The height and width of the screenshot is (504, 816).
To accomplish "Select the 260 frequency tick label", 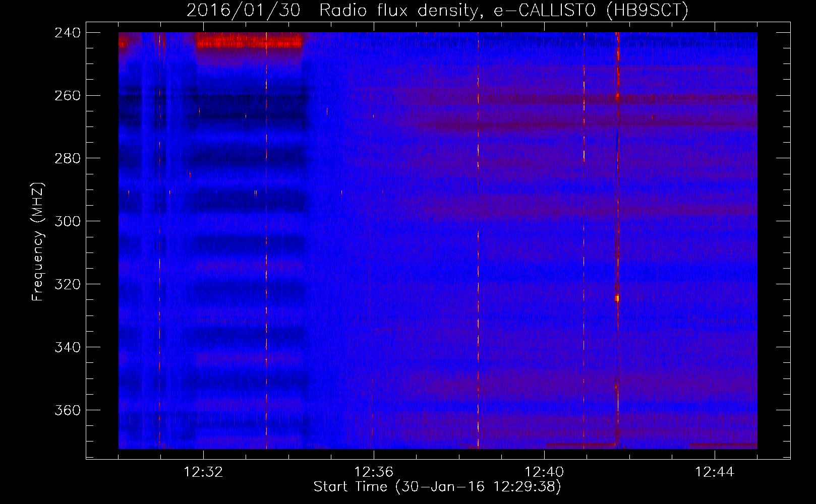I will [x=68, y=96].
